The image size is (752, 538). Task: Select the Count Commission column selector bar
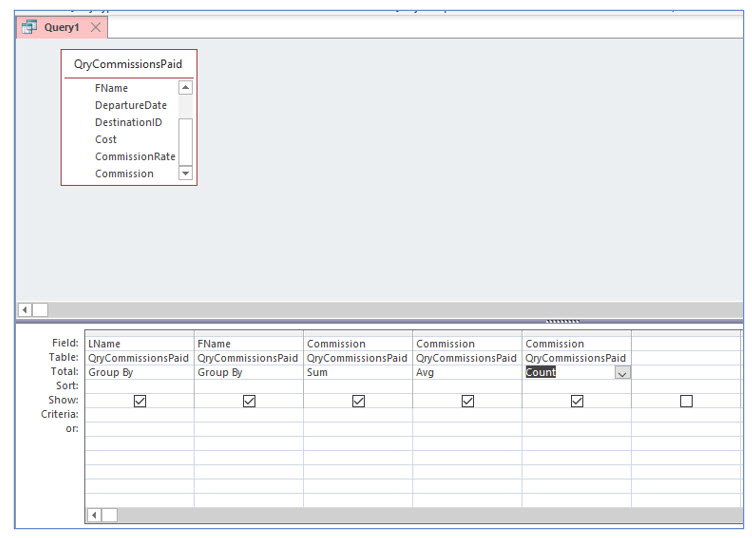click(x=577, y=333)
